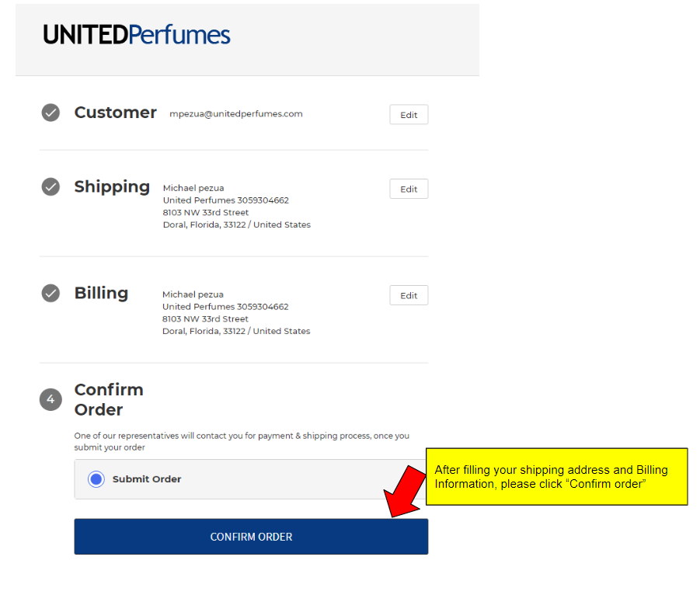This screenshot has height=595, width=700.
Task: Click the Confirm Order section heading
Action: 109,399
